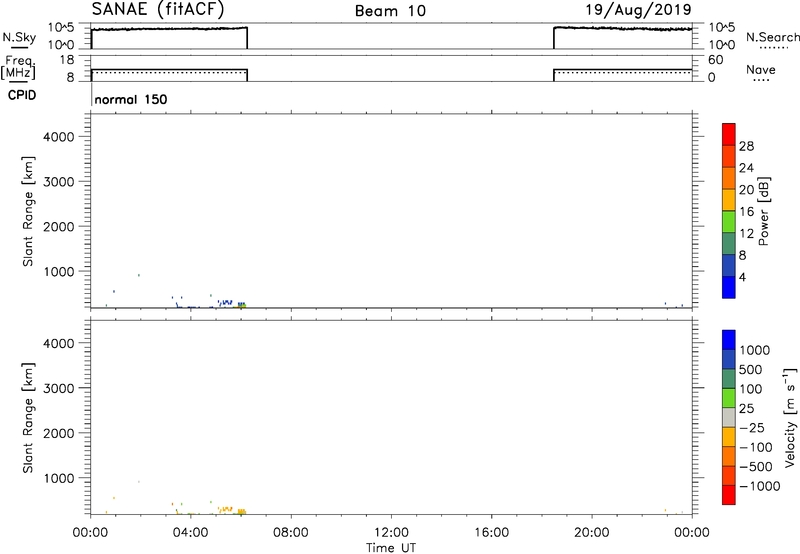This screenshot has width=800, height=554.
Task: Click the 'CPID' label
Action: [x=22, y=95]
